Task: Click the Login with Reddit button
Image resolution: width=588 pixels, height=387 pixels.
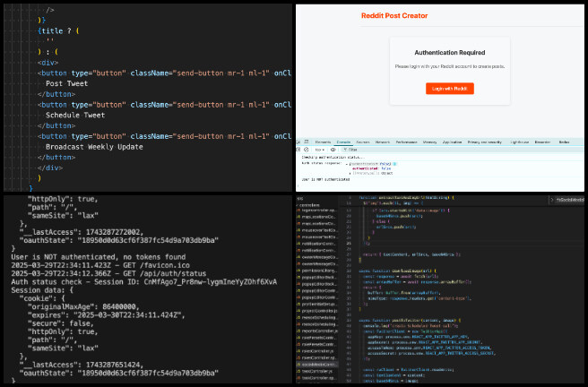Action: coord(450,89)
